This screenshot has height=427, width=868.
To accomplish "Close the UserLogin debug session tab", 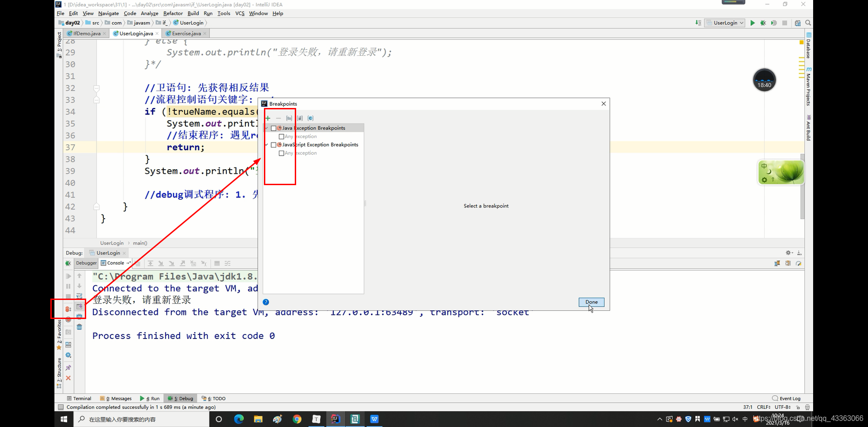I will click(x=124, y=253).
